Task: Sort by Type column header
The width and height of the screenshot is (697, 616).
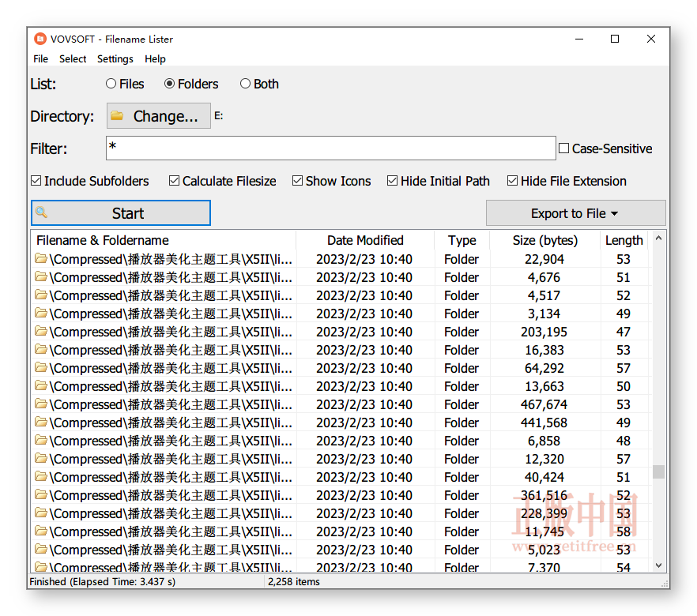Action: point(462,240)
